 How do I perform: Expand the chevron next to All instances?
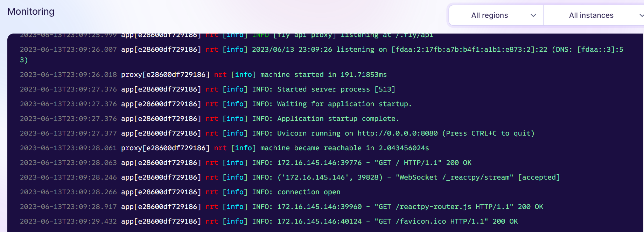641,15
